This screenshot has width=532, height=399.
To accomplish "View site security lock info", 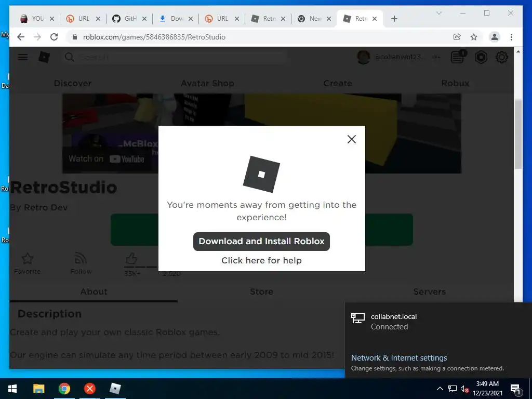I will pyautogui.click(x=75, y=37).
